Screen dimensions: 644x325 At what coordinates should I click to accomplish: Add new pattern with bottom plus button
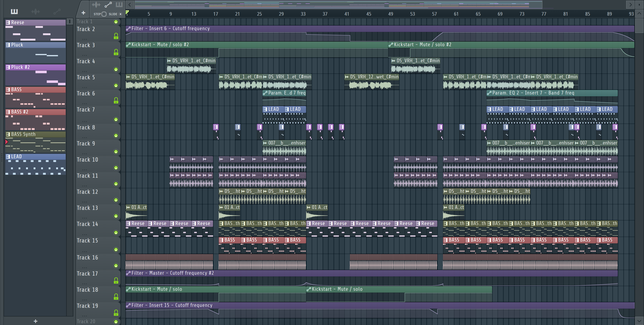(x=36, y=321)
